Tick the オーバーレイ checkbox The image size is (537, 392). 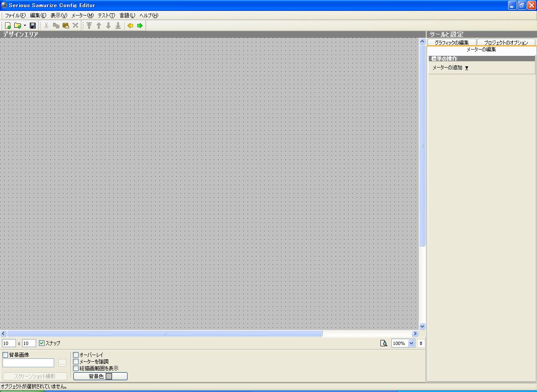(x=76, y=355)
